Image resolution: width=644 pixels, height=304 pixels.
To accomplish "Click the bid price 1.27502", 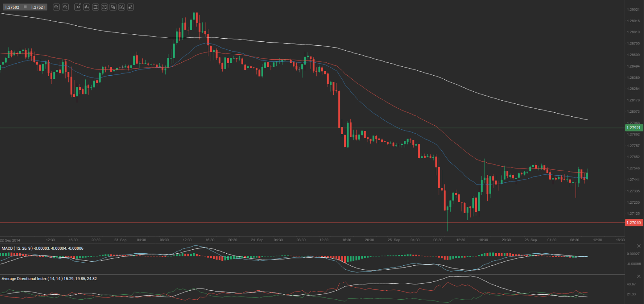I will [x=12, y=7].
